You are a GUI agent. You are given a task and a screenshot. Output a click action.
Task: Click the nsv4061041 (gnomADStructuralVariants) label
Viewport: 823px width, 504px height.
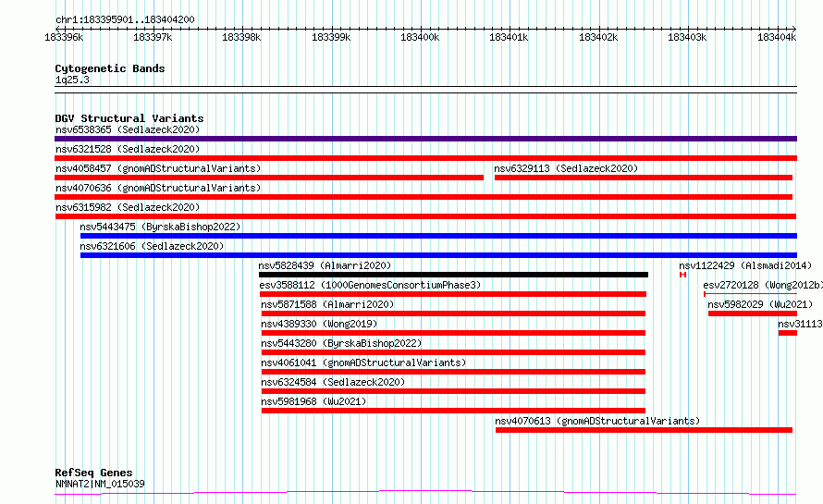(363, 363)
